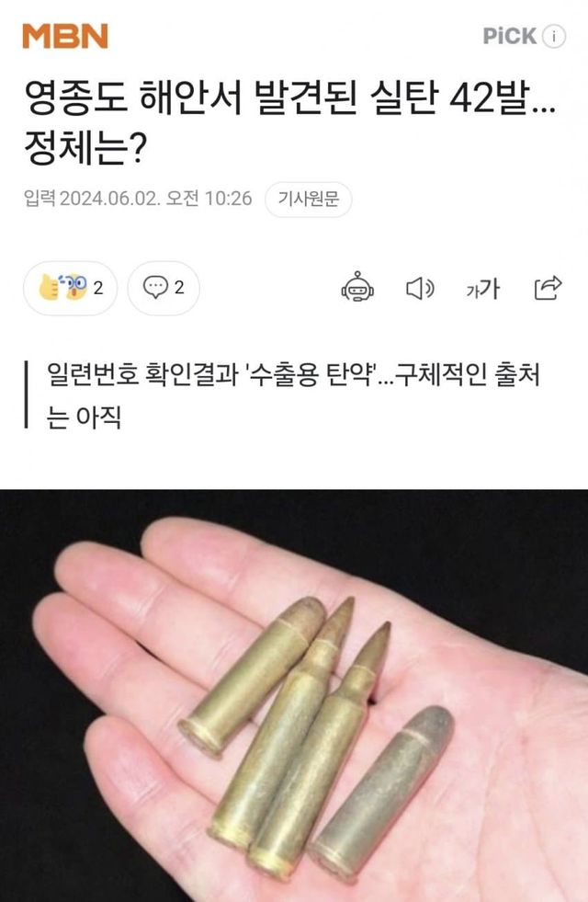Change font size with 가가 icon
The height and width of the screenshot is (902, 588).
click(x=483, y=288)
